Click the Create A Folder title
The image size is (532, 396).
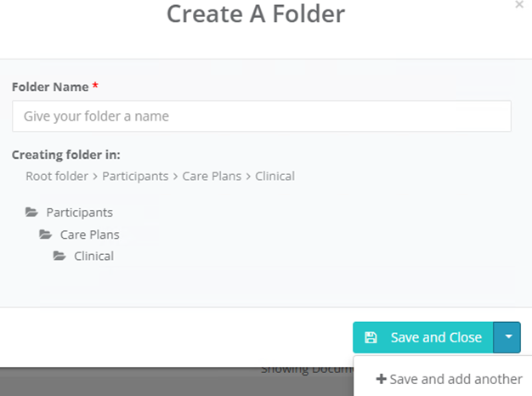coord(256,14)
